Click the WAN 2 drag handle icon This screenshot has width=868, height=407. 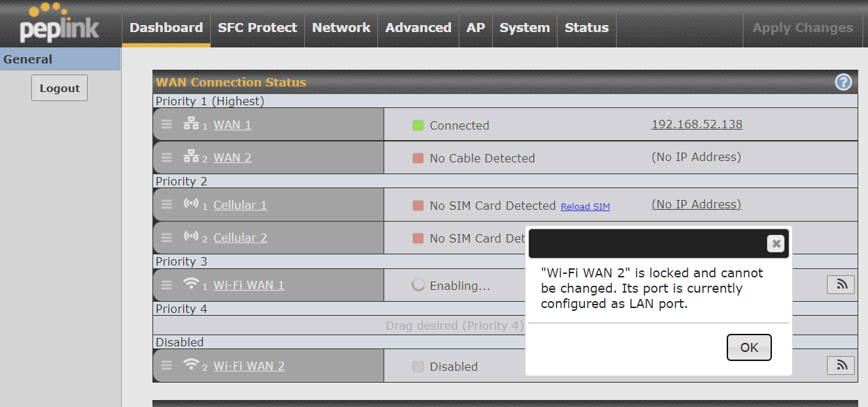[166, 158]
